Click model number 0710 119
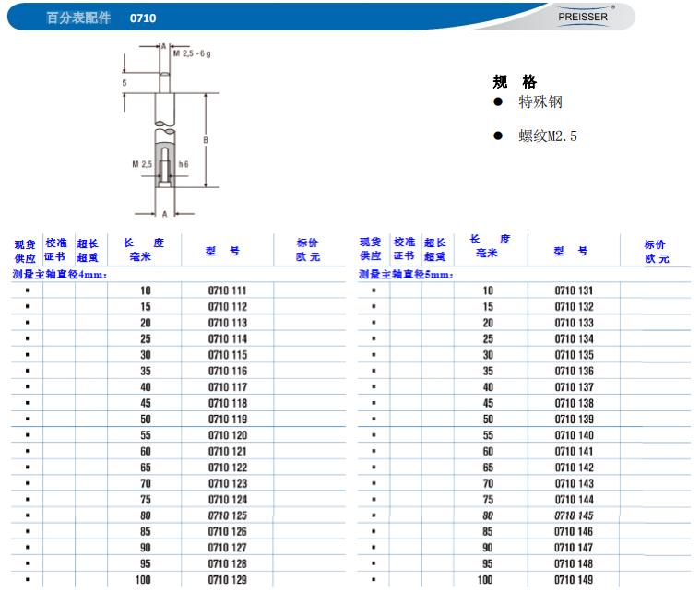The image size is (700, 592). 228,420
